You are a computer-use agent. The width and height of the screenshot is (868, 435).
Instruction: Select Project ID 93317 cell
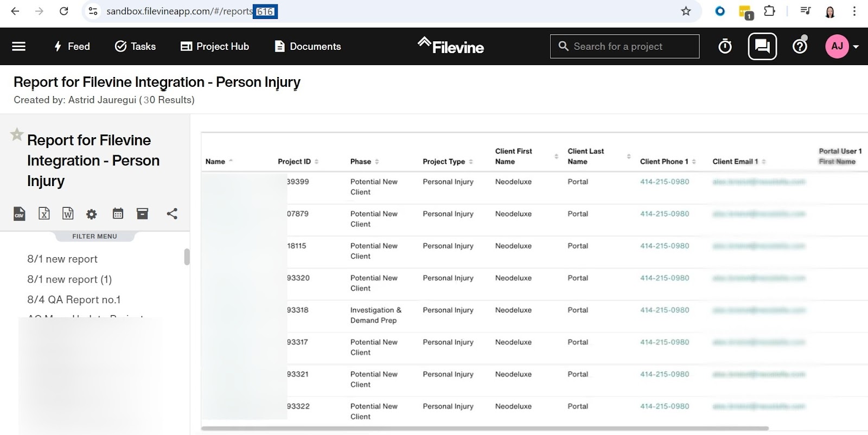[297, 342]
